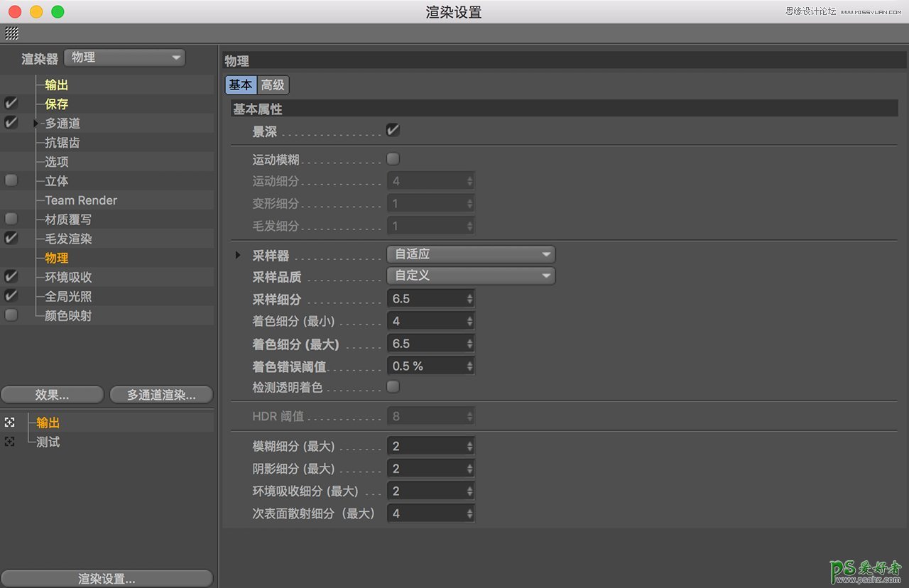The width and height of the screenshot is (909, 588).
Task: Switch to the 基本 tab
Action: point(241,85)
